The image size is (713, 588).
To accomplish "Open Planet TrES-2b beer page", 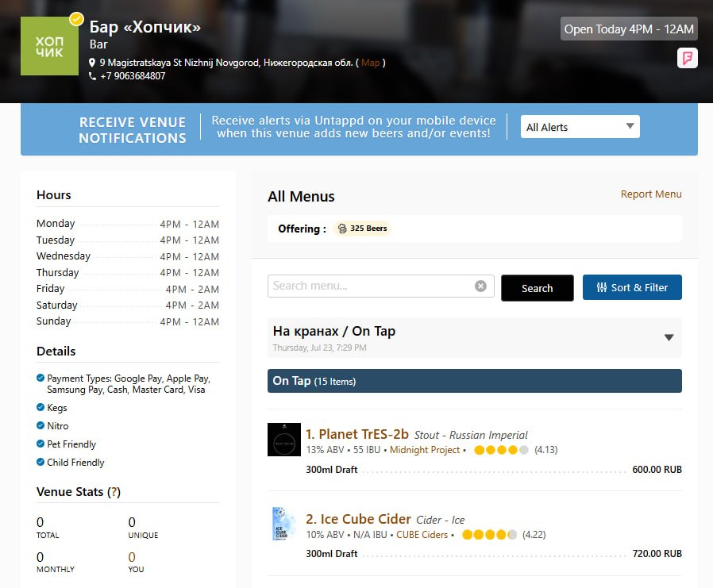I will [x=357, y=434].
